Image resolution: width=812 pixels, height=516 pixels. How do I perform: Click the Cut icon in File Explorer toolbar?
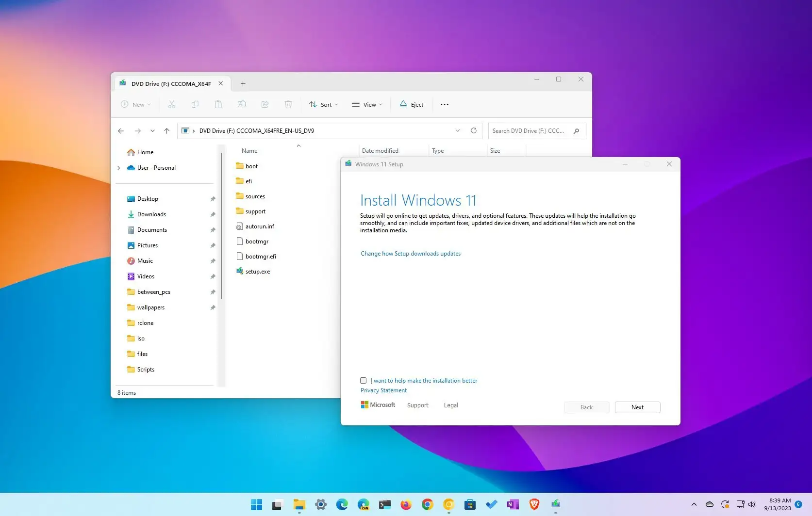(x=172, y=104)
